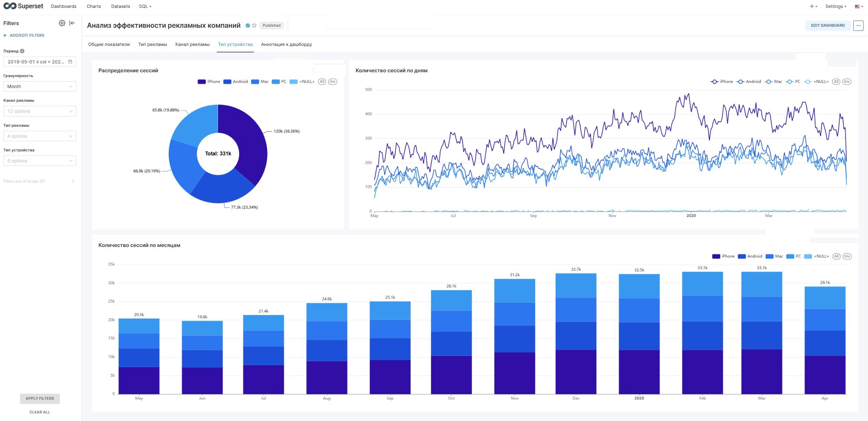Click the Superset logo
This screenshot has height=421, width=868.
point(23,6)
